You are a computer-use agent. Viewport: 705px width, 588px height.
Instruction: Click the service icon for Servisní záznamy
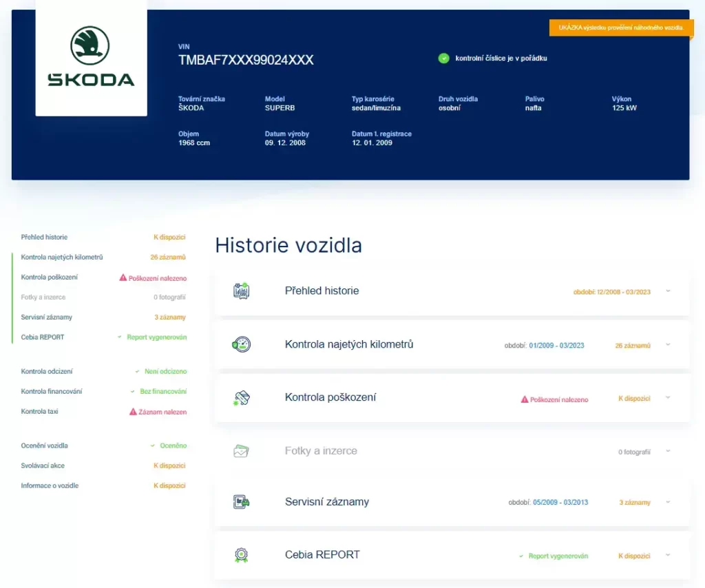point(242,502)
